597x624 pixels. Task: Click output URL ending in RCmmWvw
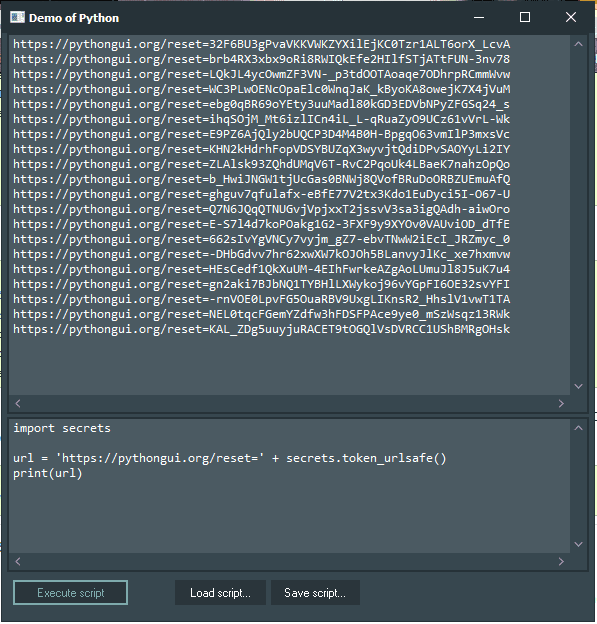(261, 74)
